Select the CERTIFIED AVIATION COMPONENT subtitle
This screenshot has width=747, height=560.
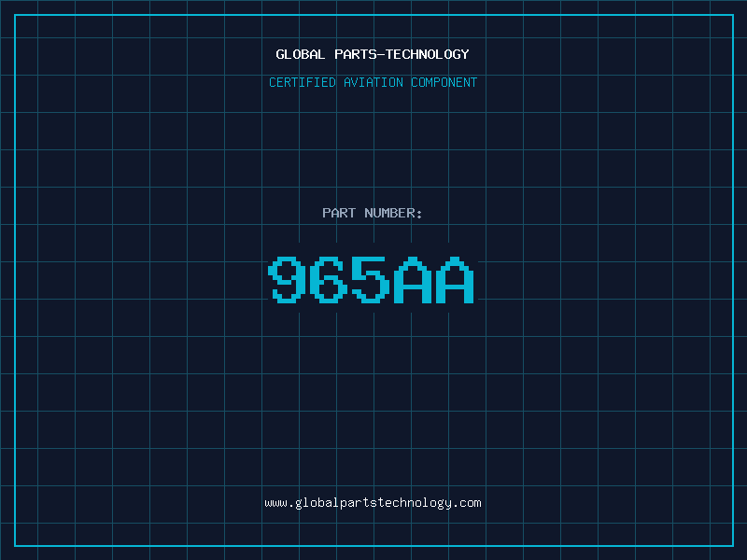click(x=373, y=82)
